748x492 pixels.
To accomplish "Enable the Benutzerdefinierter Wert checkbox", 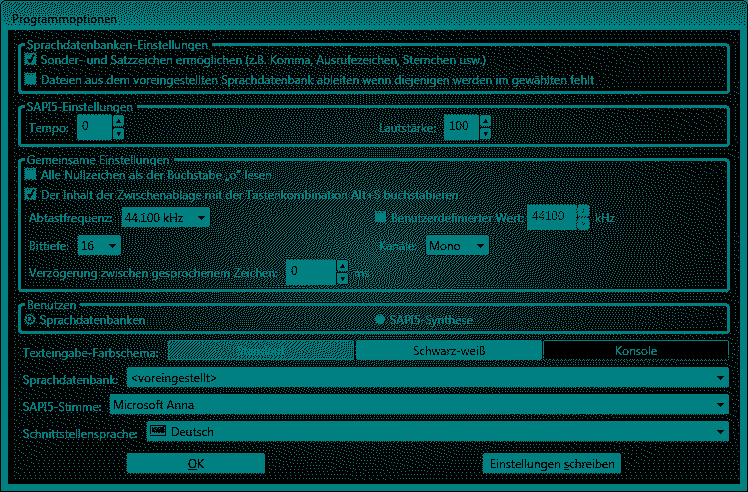I will pyautogui.click(x=380, y=217).
